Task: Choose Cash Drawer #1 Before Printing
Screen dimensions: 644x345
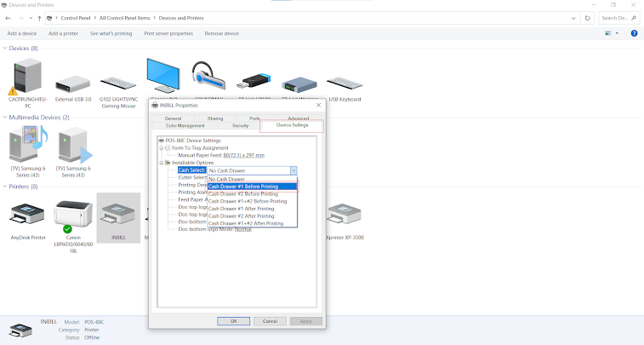Action: coord(252,187)
